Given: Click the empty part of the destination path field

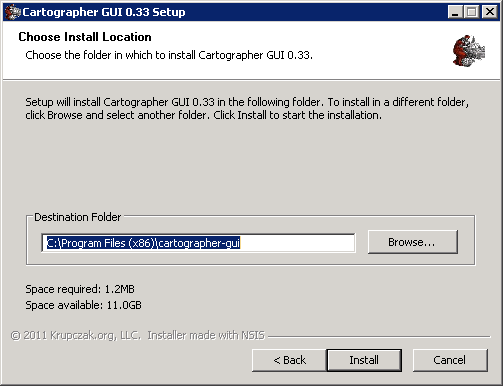Looking at the screenshot, I should coord(297,243).
